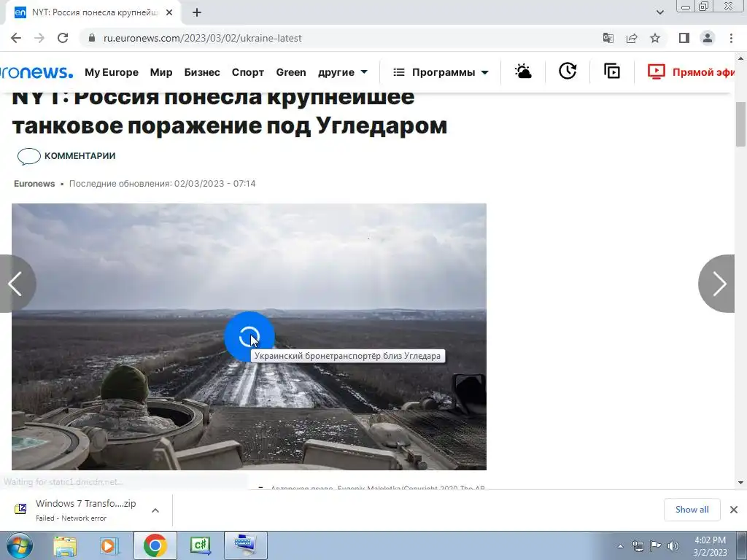Viewport: 747px width, 560px height.
Task: Close the downloads bar
Action: (x=734, y=510)
